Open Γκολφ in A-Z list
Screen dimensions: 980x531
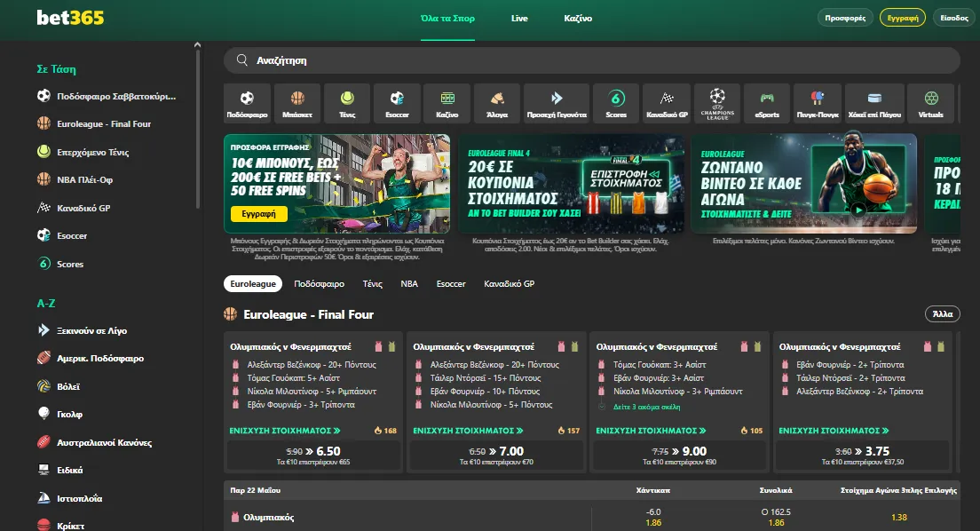point(59,414)
